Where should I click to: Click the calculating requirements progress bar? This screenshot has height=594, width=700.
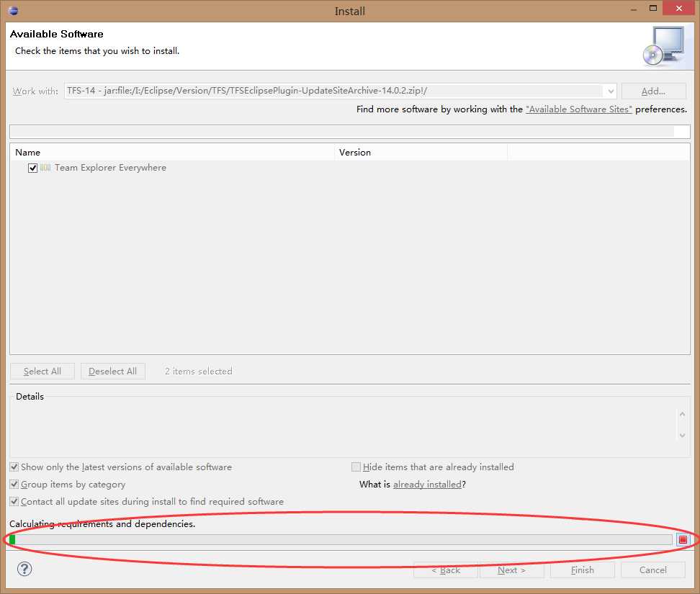point(341,539)
